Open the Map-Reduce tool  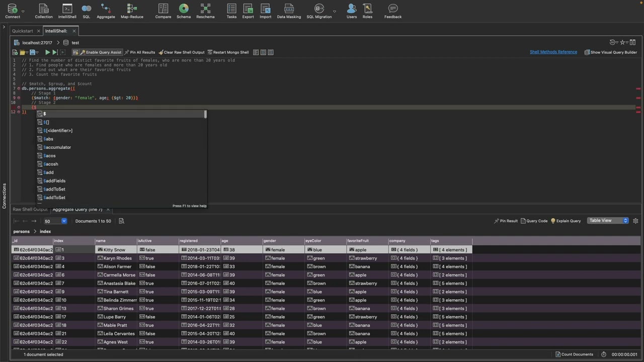132,11
